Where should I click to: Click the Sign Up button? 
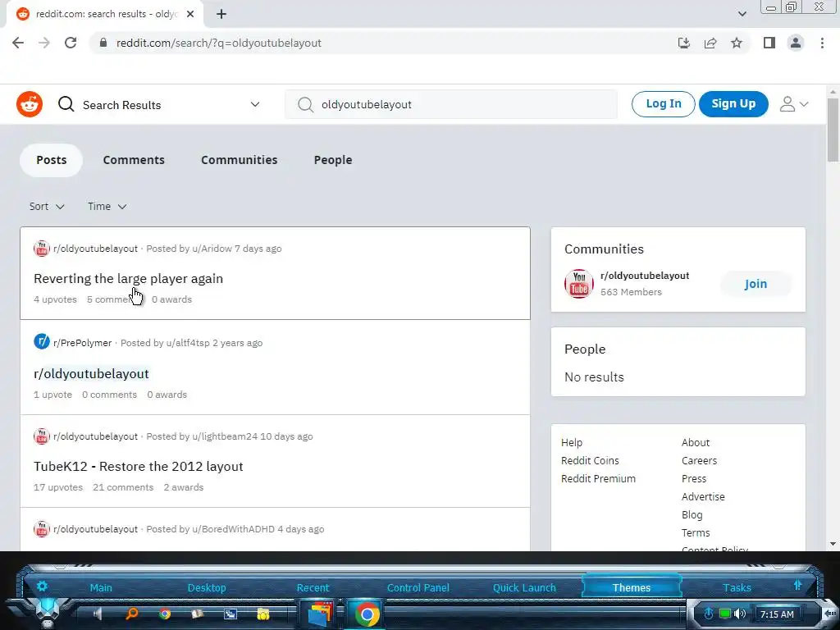click(733, 104)
